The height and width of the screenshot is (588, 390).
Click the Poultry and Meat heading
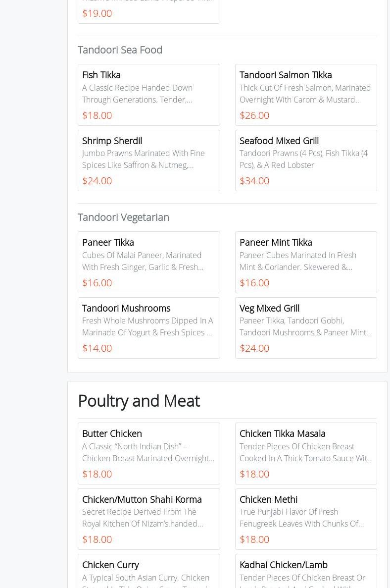pyautogui.click(x=139, y=400)
